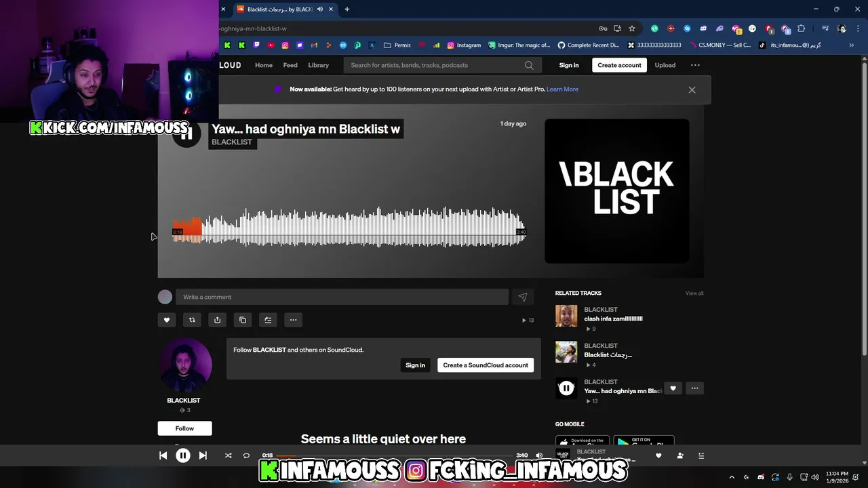Go to the Home tab
The width and height of the screenshot is (868, 488).
(x=264, y=65)
